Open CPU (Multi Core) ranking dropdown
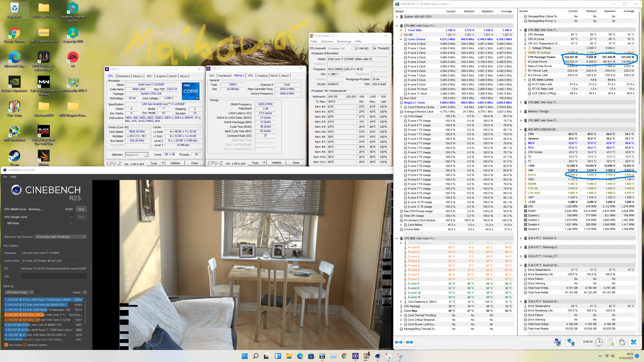Image resolution: width=644 pixels, height=362 pixels. 19,292
